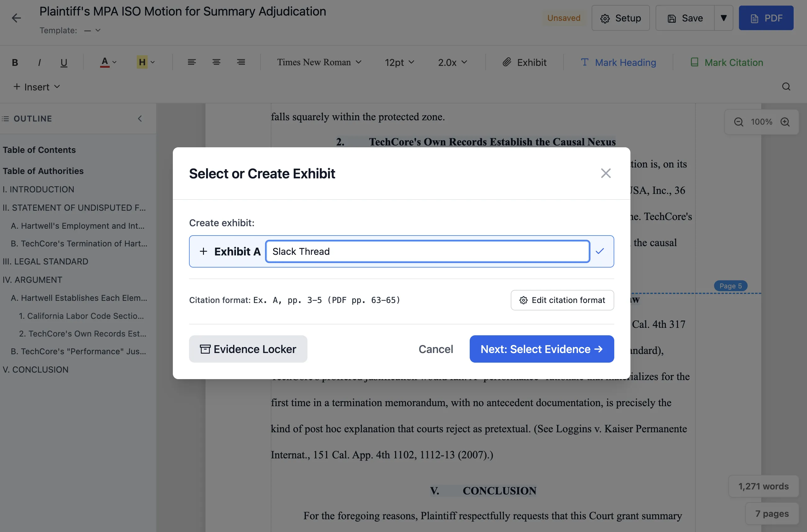Jump to V. CONCLUSION in outline
This screenshot has width=807, height=532.
(36, 369)
